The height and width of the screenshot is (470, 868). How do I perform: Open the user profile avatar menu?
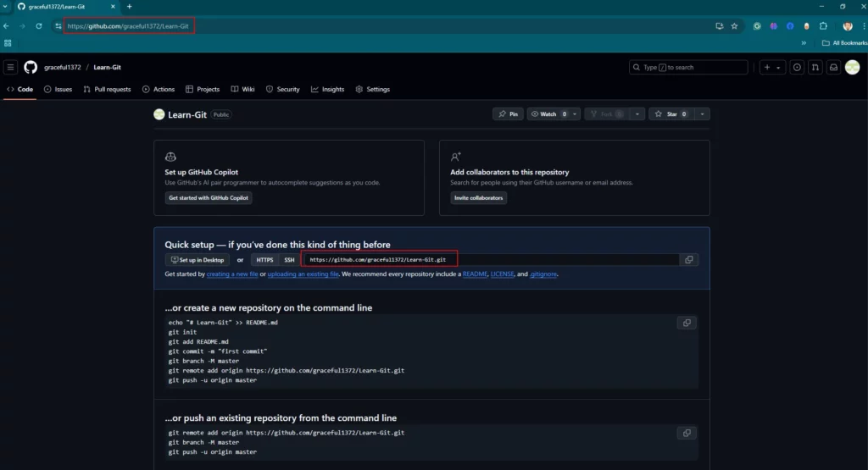coord(853,68)
